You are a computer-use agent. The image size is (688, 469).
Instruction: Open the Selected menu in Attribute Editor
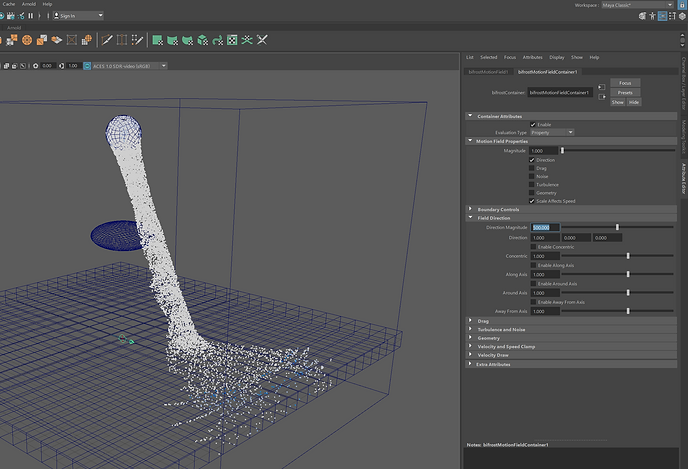tap(488, 57)
